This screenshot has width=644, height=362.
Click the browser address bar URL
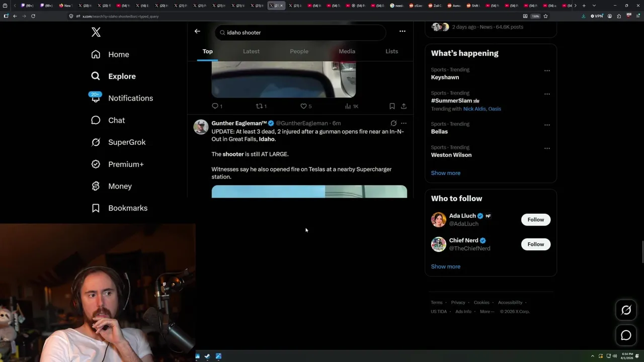[x=121, y=16]
